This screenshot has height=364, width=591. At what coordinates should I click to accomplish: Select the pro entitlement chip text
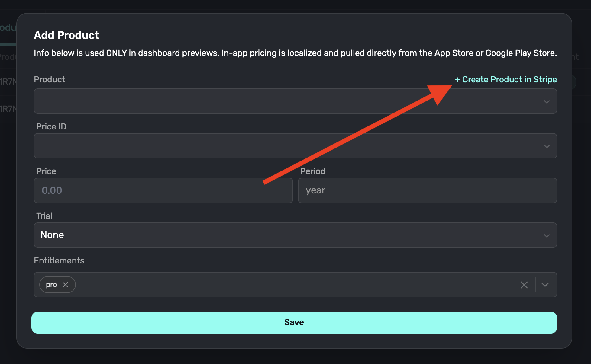tap(51, 285)
